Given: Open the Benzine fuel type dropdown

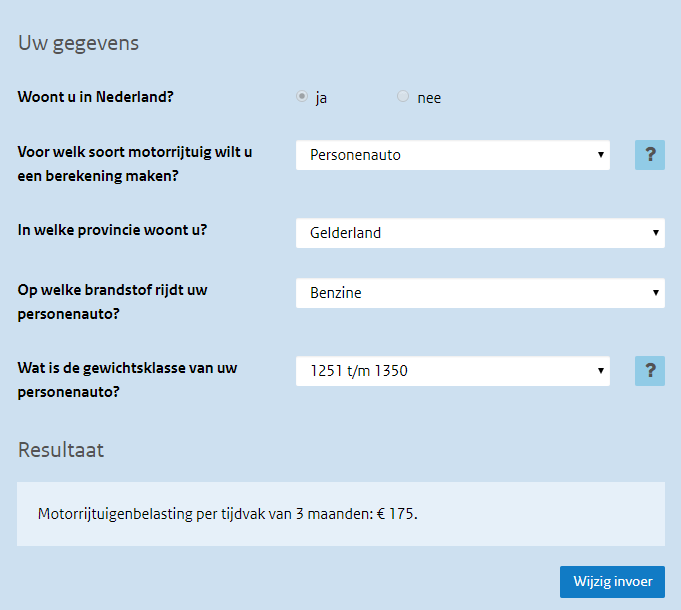Looking at the screenshot, I should coord(480,293).
